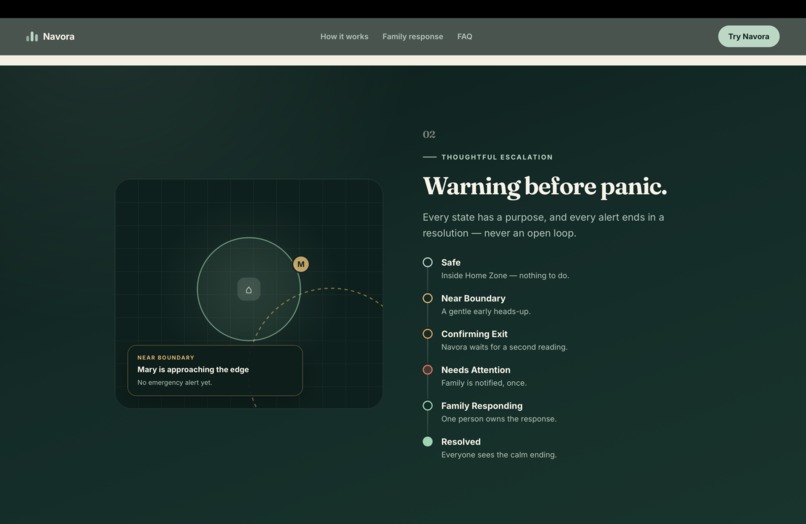This screenshot has height=524, width=806.
Task: Open the FAQ nav link
Action: 464,37
